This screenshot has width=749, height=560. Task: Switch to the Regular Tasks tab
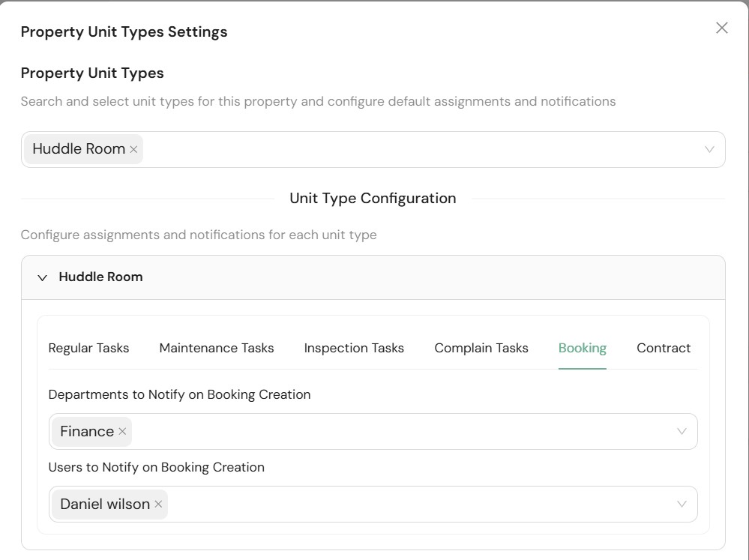pos(88,348)
